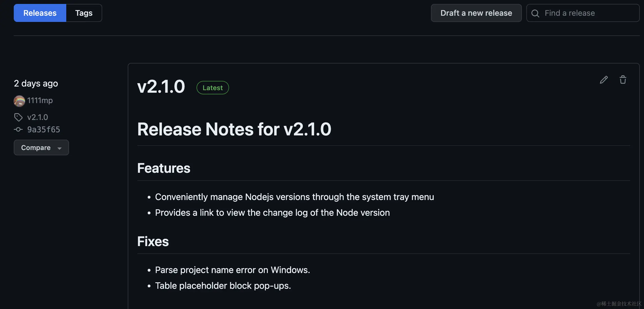644x309 pixels.
Task: Open the v2.1.0 release title
Action: [x=161, y=87]
